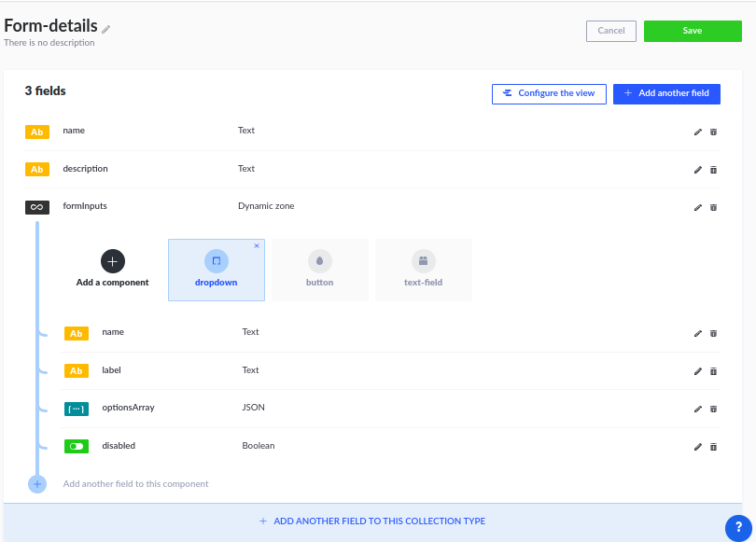Select the dropdown component tab

click(216, 270)
